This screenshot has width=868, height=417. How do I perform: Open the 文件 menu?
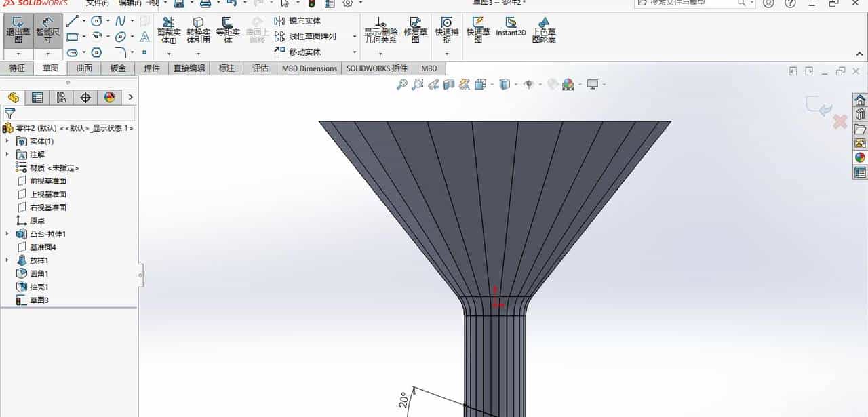pos(98,3)
